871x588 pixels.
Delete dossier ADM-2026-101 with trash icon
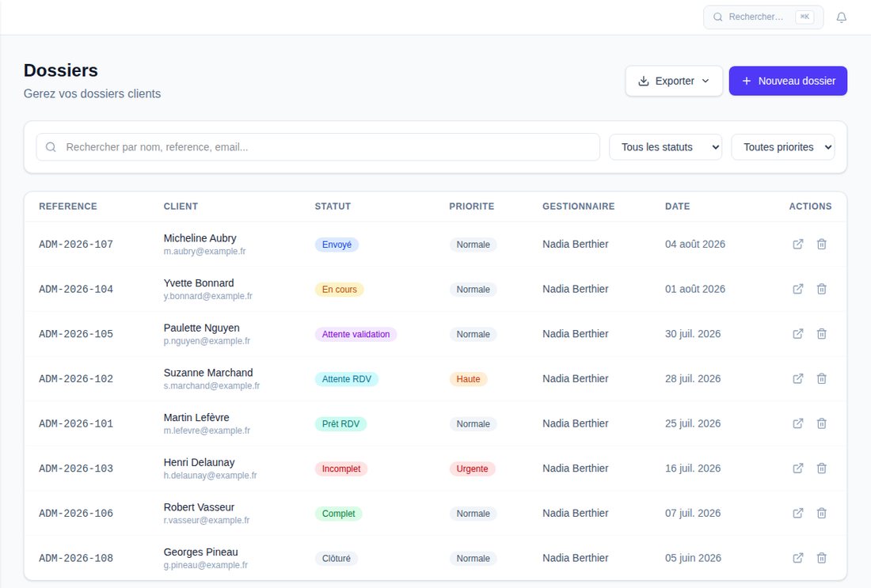pos(822,423)
